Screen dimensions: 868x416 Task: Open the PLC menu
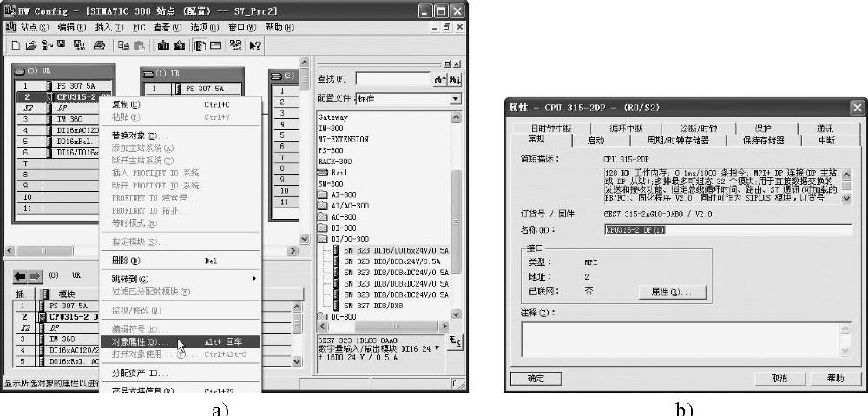(x=139, y=27)
